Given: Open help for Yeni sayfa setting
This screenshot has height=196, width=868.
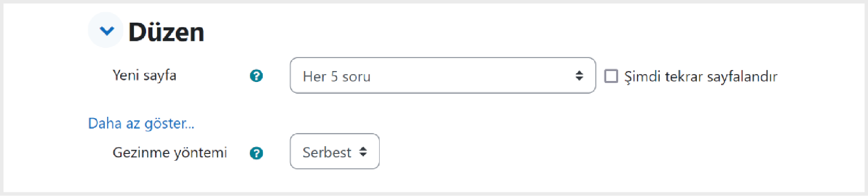Looking at the screenshot, I should pyautogui.click(x=256, y=76).
